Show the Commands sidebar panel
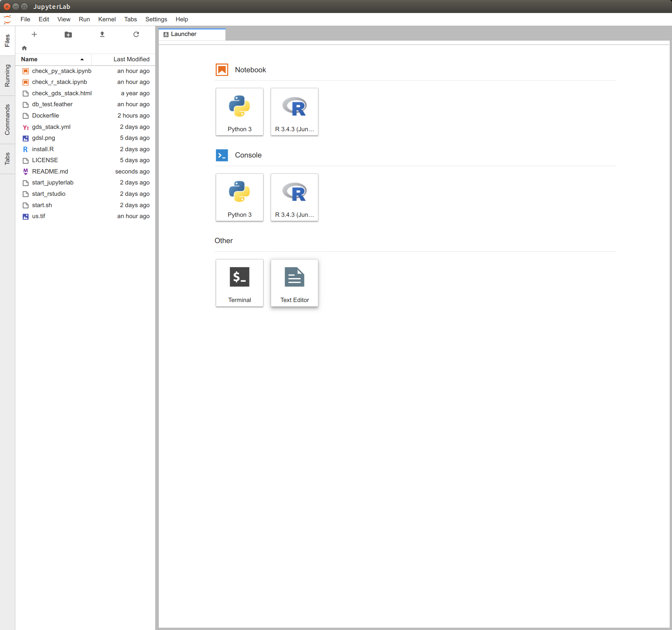Screen dimensions: 672x630 pyautogui.click(x=7, y=120)
